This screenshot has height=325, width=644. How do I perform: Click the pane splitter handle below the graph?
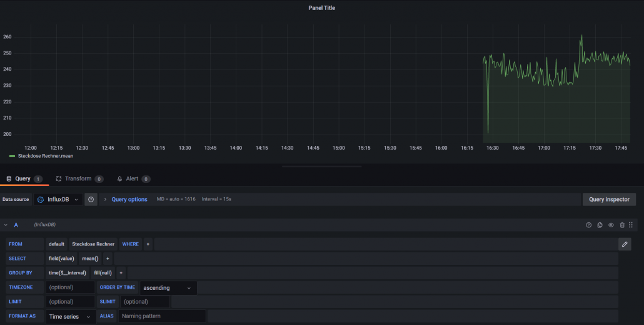(x=321, y=167)
